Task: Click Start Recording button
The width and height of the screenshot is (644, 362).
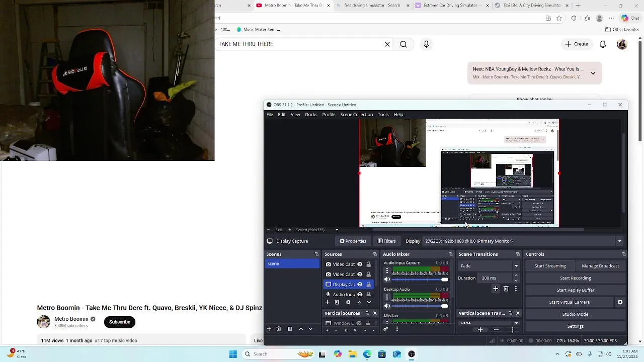Action: point(575,278)
